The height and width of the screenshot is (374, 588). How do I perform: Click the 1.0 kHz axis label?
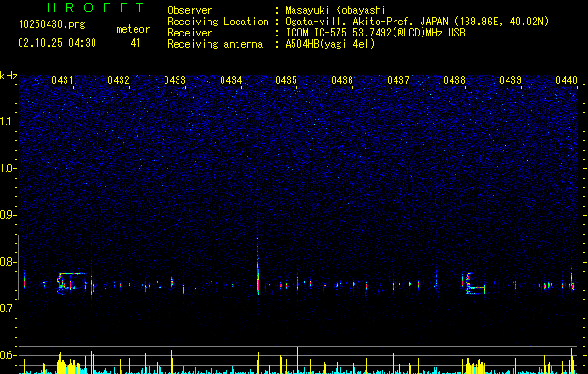pos(8,168)
